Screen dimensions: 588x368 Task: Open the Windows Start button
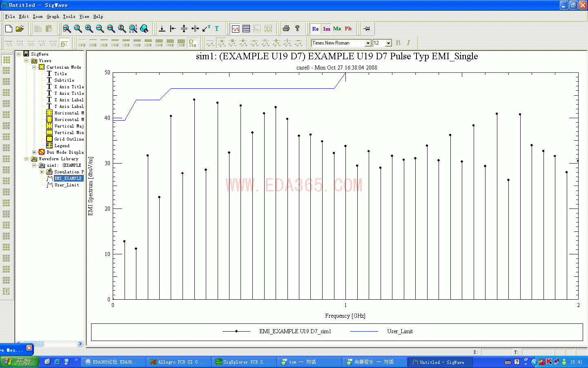tap(19, 362)
